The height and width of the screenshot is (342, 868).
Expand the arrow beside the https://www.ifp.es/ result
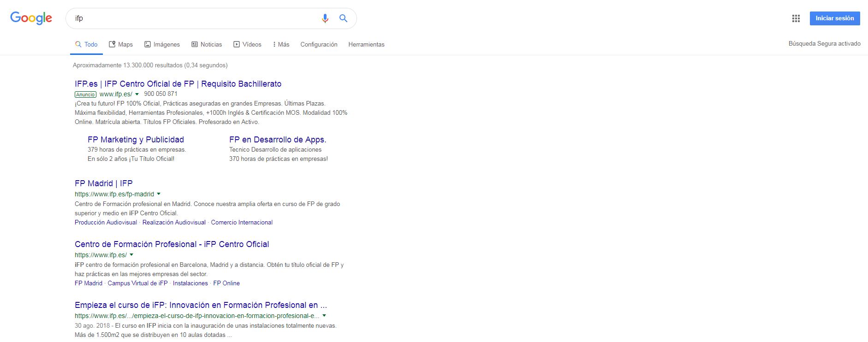[x=131, y=255]
